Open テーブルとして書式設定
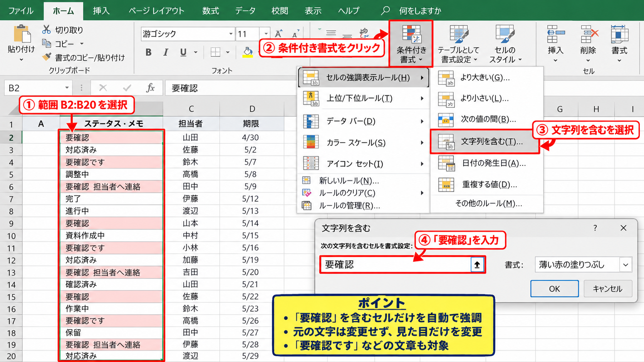Image resolution: width=644 pixels, height=362 pixels. coord(458,44)
